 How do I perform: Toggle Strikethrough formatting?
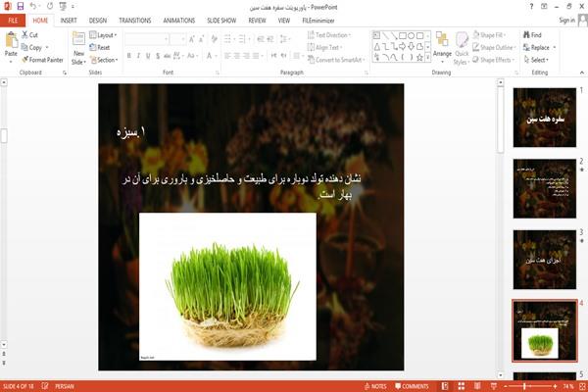click(168, 56)
